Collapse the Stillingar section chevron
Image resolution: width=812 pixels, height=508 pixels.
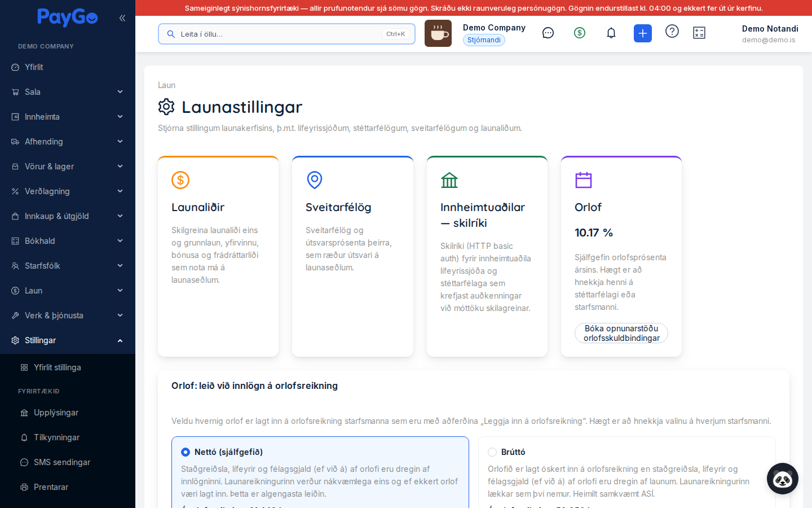point(120,340)
